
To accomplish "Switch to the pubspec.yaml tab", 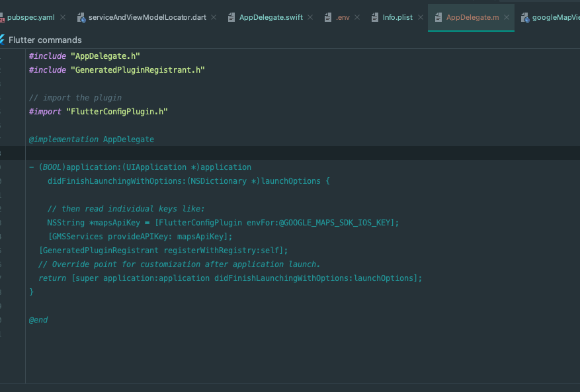I will [32, 17].
